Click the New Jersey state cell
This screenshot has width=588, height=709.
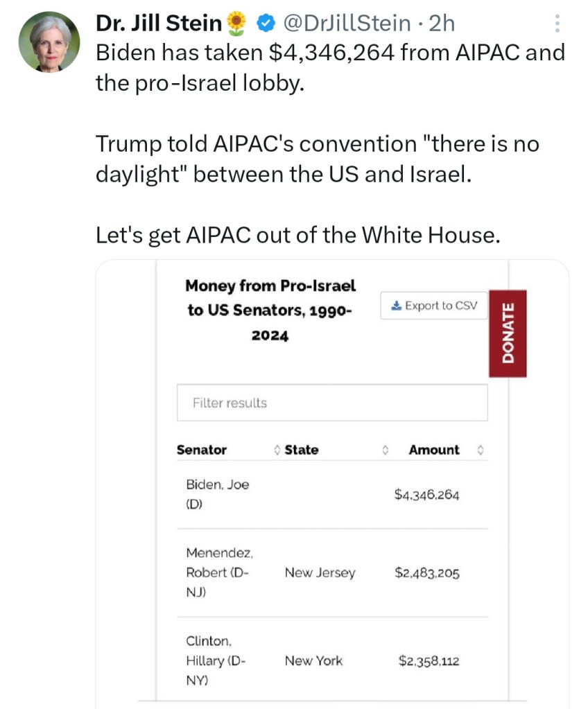click(320, 572)
